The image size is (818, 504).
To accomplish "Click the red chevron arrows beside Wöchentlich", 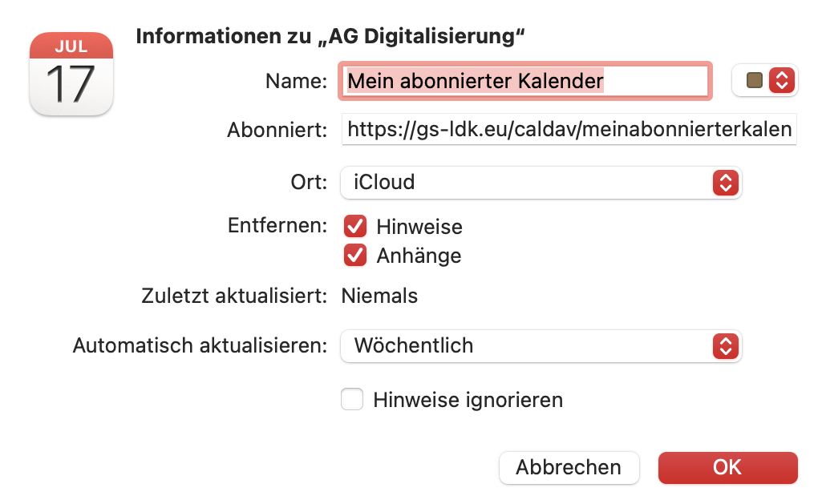I will click(724, 346).
